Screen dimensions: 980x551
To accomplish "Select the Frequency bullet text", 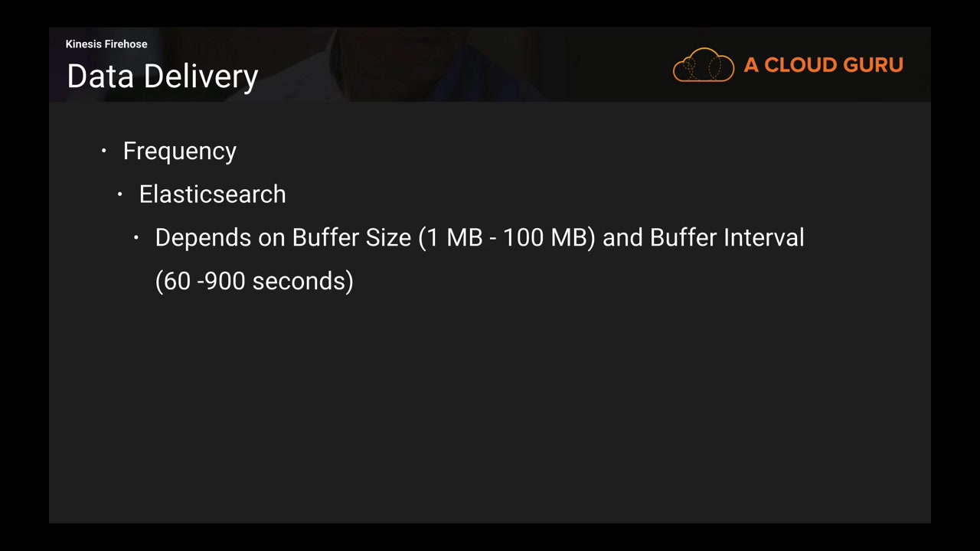I will click(x=179, y=152).
